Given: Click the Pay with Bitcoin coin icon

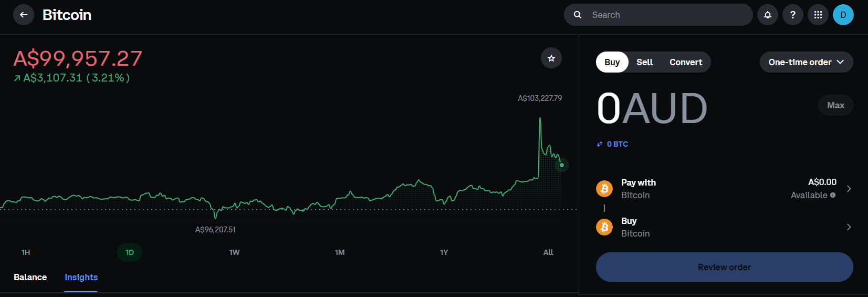Looking at the screenshot, I should coord(604,189).
